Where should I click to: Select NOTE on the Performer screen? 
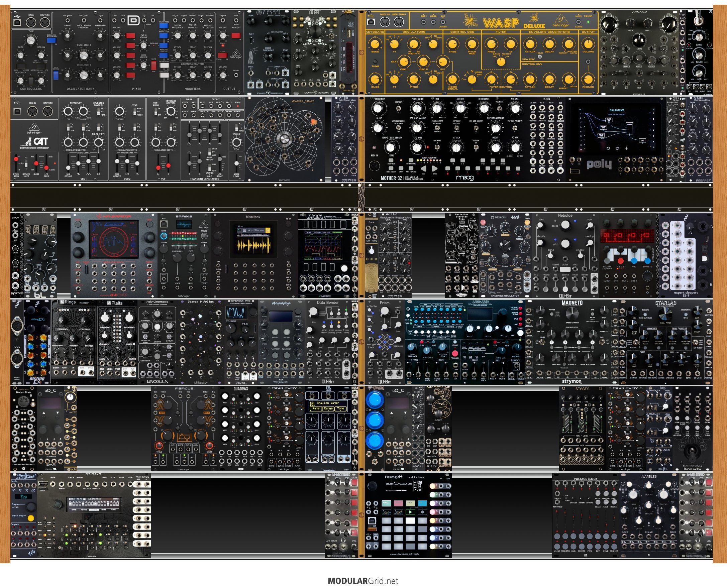pyautogui.click(x=104, y=509)
